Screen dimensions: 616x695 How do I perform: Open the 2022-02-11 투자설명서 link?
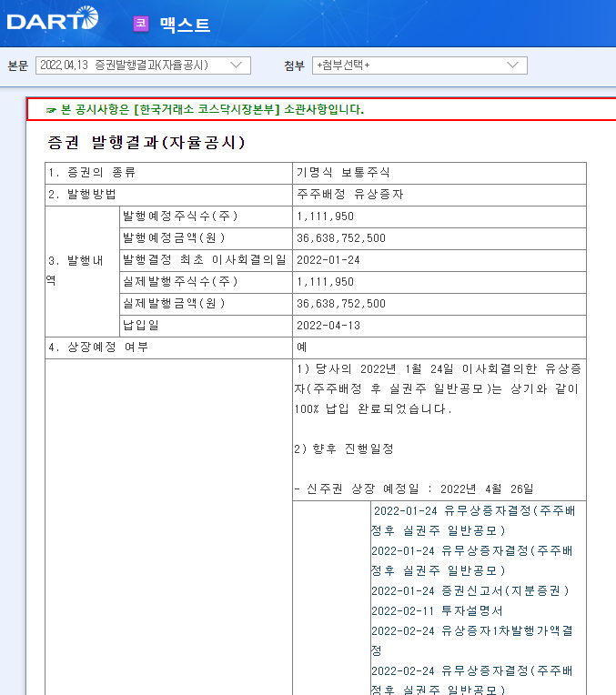[437, 610]
